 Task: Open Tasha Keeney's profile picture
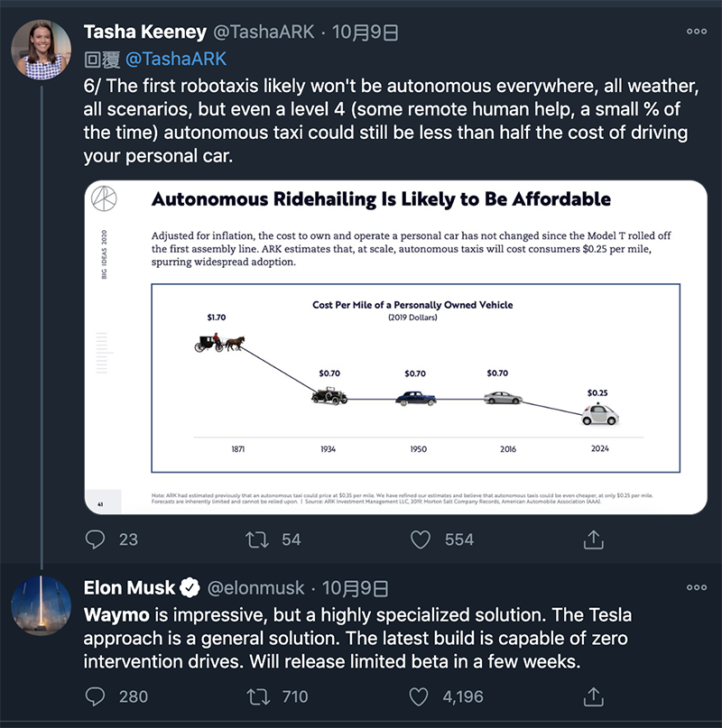(41, 50)
